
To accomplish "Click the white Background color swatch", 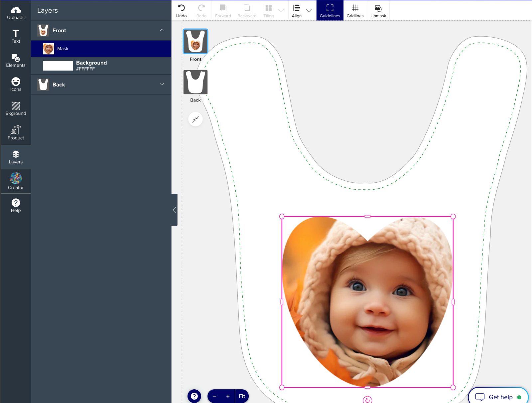I will pos(58,66).
